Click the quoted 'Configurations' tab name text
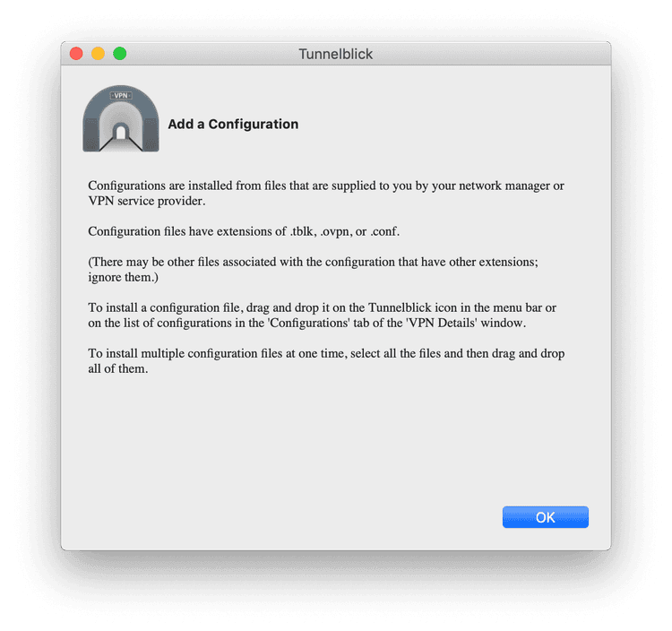The height and width of the screenshot is (631, 672). [308, 323]
